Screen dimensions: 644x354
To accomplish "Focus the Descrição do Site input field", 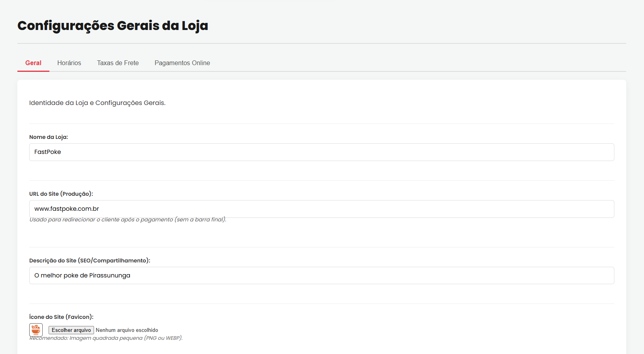I will pyautogui.click(x=322, y=275).
